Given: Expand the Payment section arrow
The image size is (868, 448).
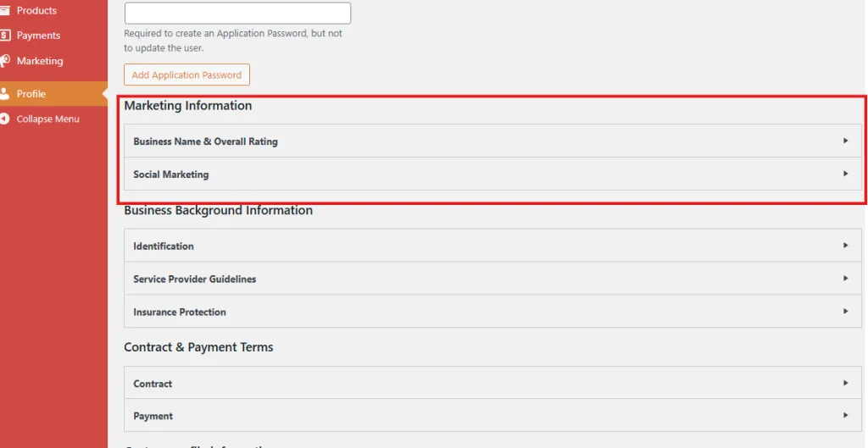Looking at the screenshot, I should pos(845,416).
